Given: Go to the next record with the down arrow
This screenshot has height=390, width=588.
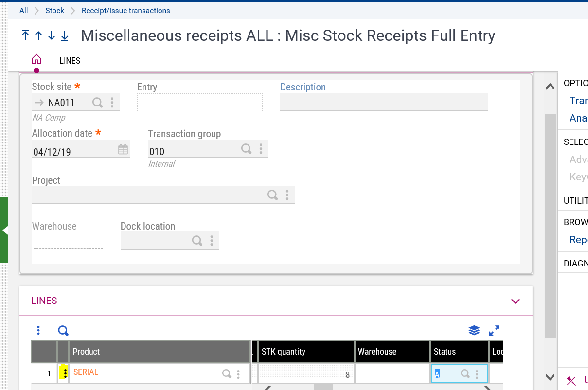Looking at the screenshot, I should (x=51, y=35).
